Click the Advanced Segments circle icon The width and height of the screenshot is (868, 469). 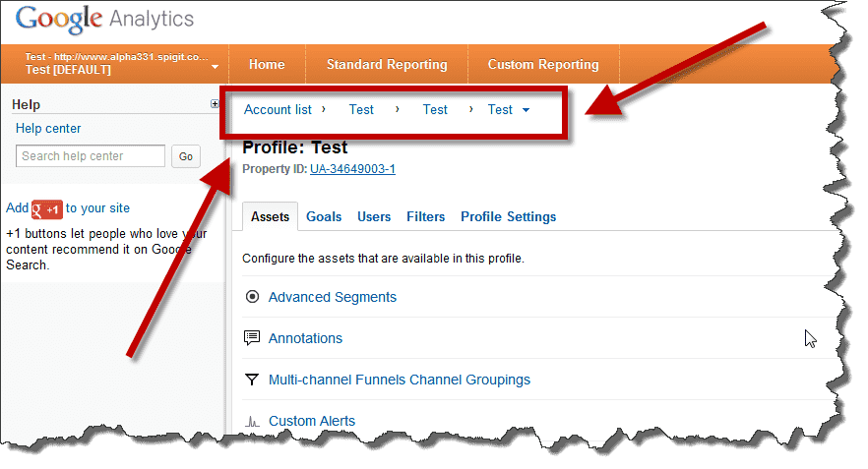click(x=252, y=297)
